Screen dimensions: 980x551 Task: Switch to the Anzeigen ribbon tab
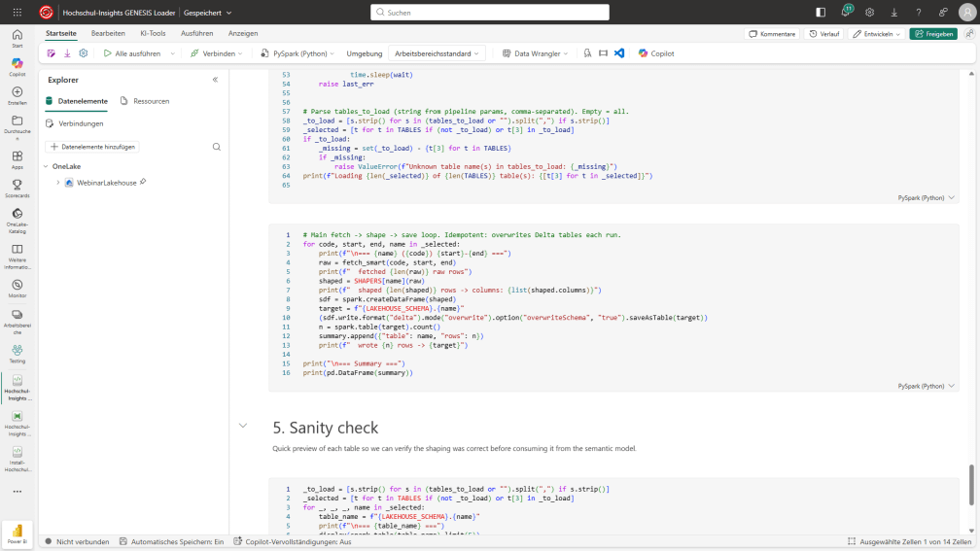(x=243, y=34)
